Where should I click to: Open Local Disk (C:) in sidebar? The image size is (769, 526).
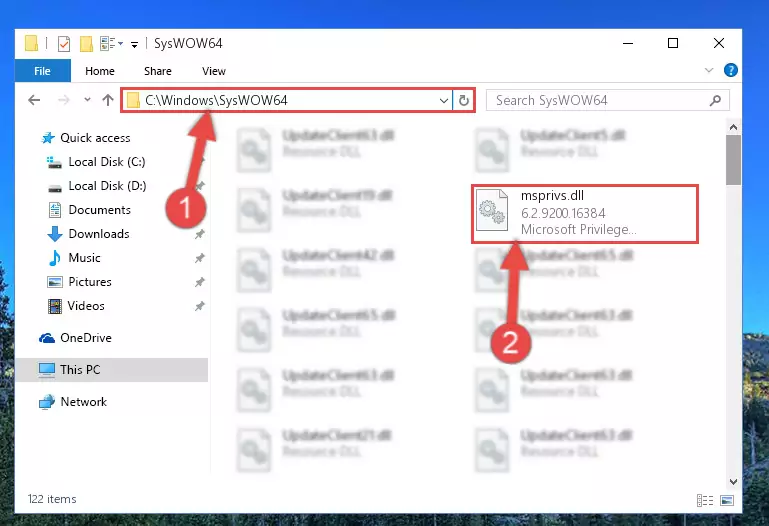106,162
